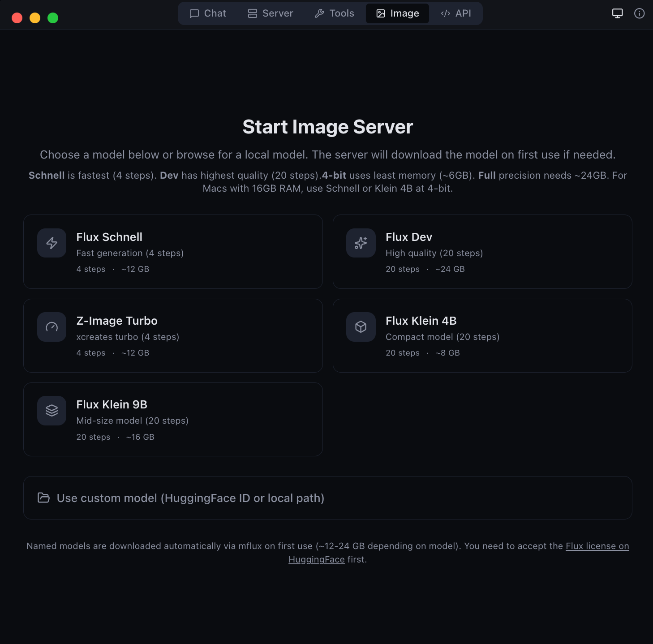This screenshot has height=644, width=653.
Task: Click the wrench icon beside Tools
Action: pos(319,13)
